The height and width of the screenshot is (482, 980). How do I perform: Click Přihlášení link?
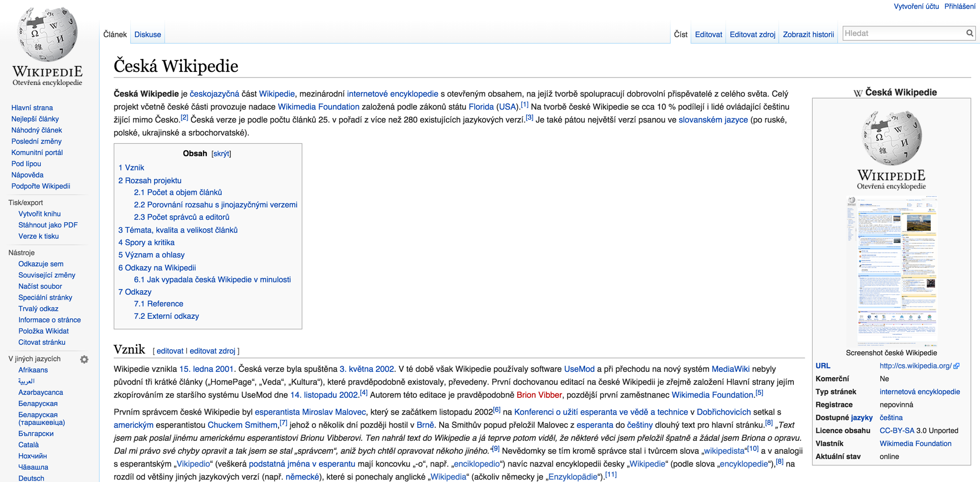[960, 6]
